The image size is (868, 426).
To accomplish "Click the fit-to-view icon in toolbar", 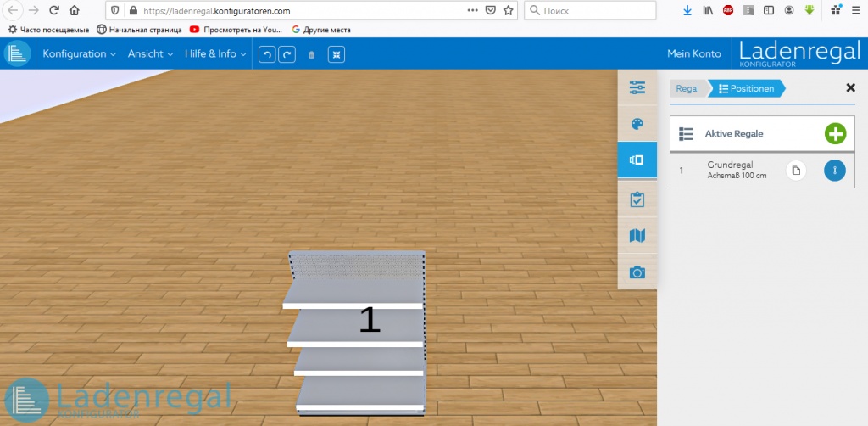I will [337, 54].
